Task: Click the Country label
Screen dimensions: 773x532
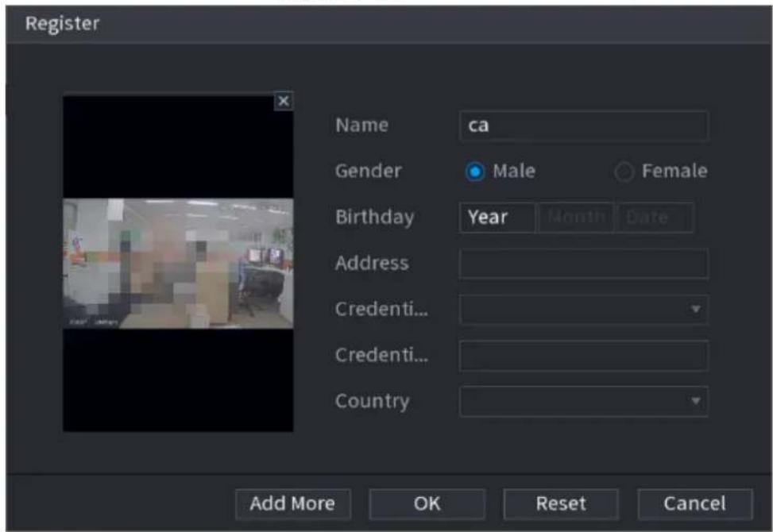Action: click(x=373, y=402)
